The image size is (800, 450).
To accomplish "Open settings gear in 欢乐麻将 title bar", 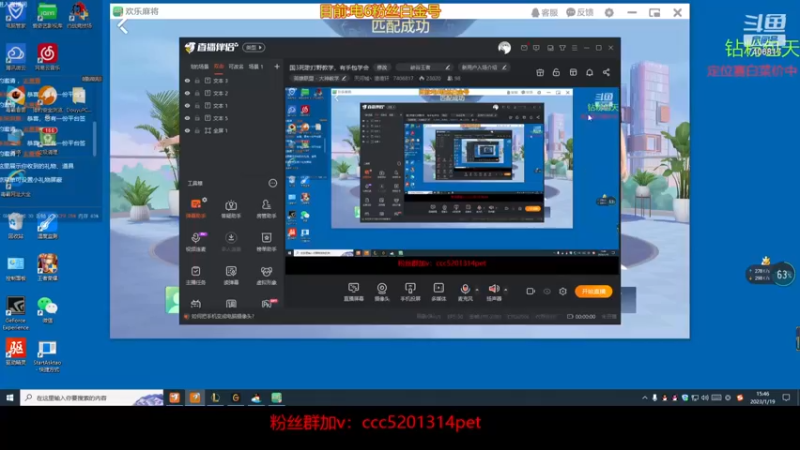I will pos(609,12).
